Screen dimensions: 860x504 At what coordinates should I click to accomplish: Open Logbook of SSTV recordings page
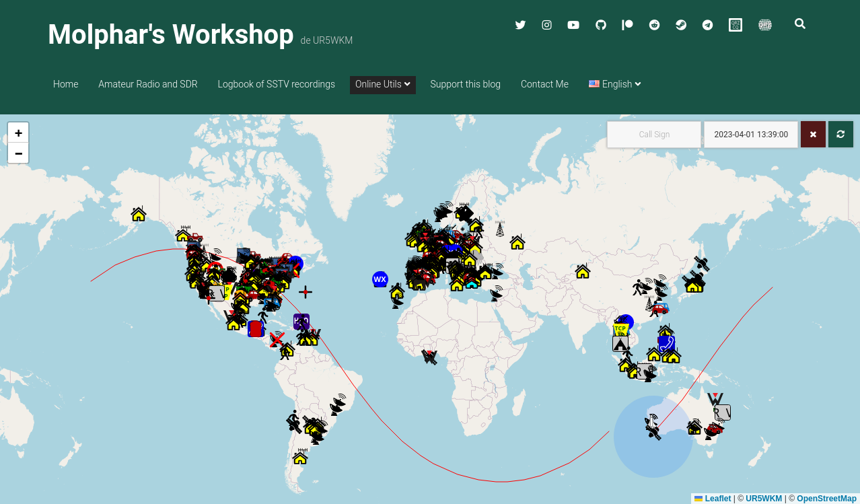coord(276,84)
